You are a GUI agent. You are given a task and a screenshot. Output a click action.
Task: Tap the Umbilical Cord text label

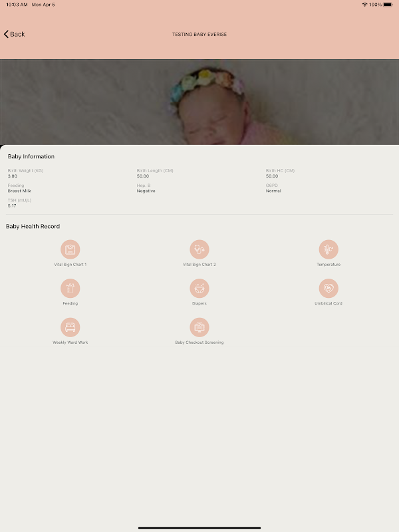point(329,303)
